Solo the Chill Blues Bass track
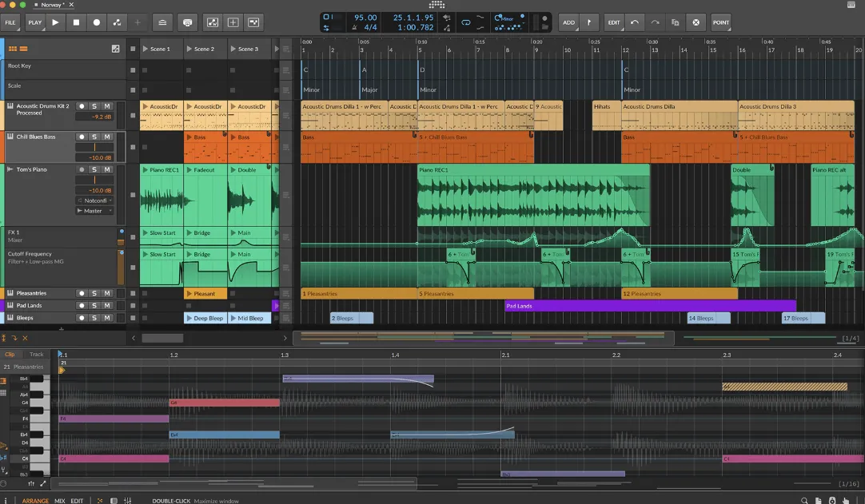Viewport: 865px width, 504px height. (94, 137)
